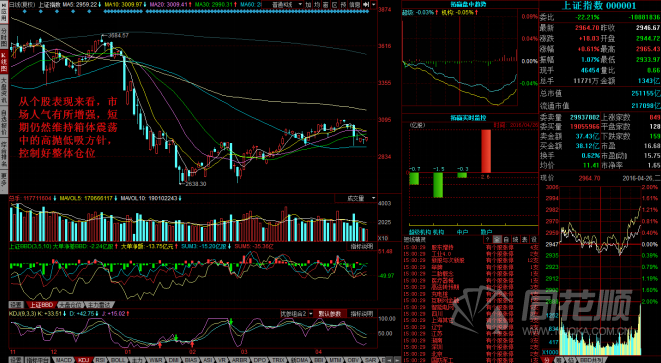Screen dimensions: 661x363
Task: Toggle the 全 filter in alert panel
Action: [x=497, y=239]
